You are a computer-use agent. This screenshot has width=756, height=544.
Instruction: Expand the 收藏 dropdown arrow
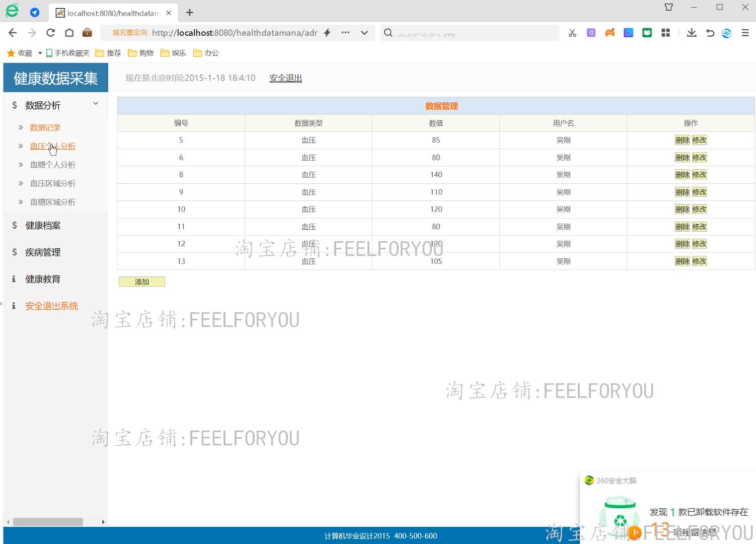pos(40,53)
